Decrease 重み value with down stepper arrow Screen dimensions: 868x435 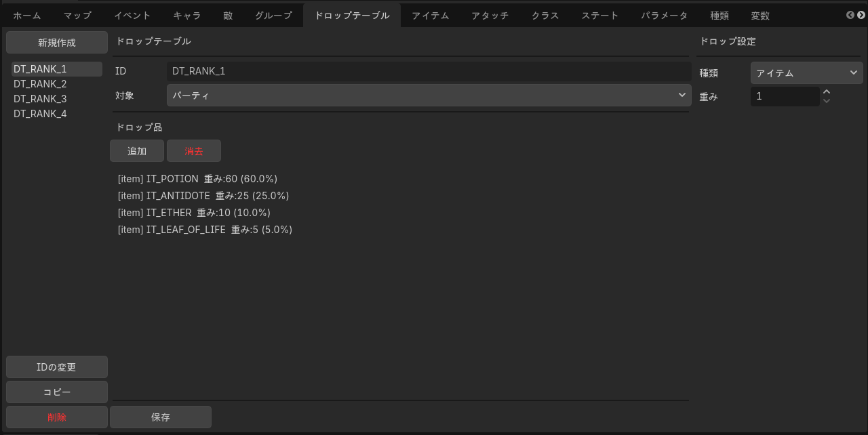826,101
